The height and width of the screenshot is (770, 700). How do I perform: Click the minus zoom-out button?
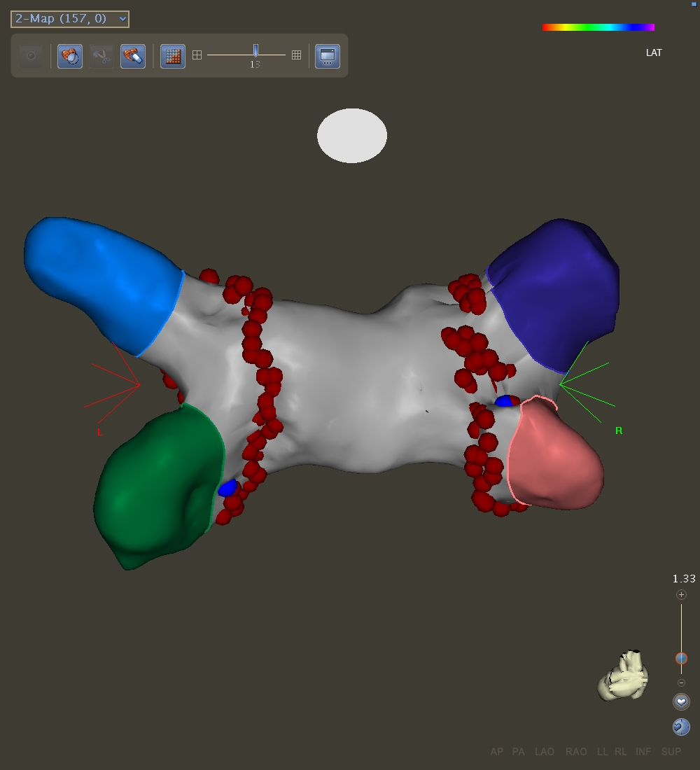coord(681,682)
